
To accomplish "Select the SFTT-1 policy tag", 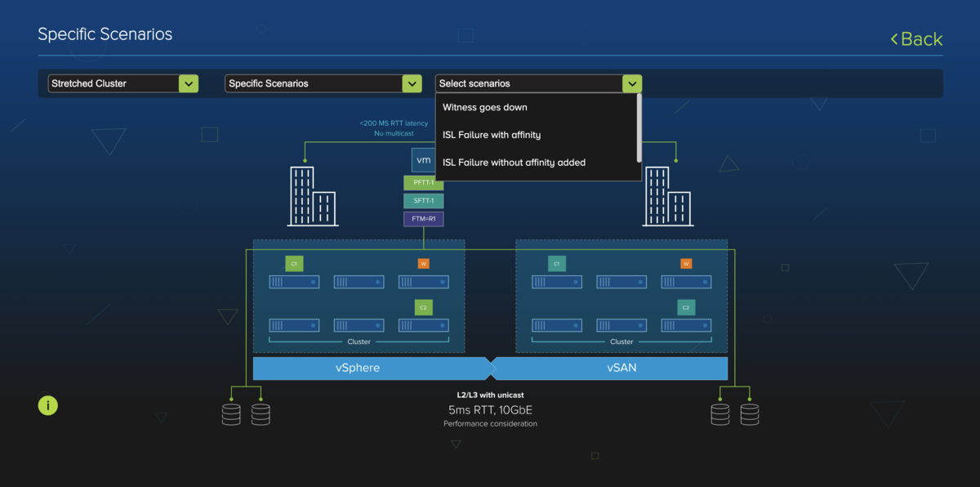I will point(423,201).
